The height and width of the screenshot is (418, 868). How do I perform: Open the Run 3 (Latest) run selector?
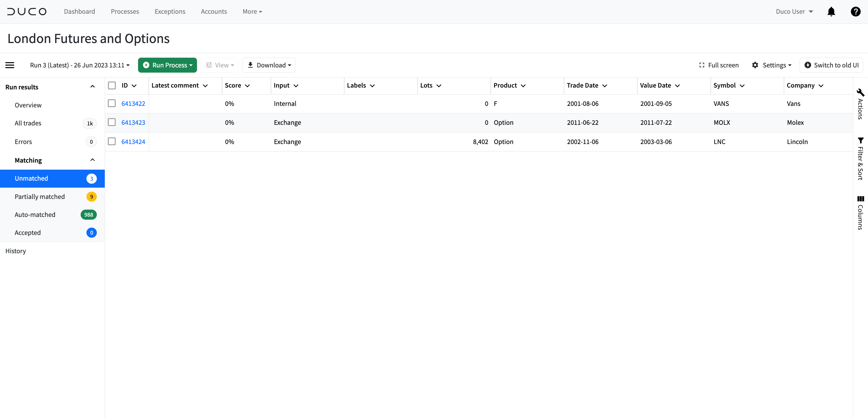click(79, 65)
